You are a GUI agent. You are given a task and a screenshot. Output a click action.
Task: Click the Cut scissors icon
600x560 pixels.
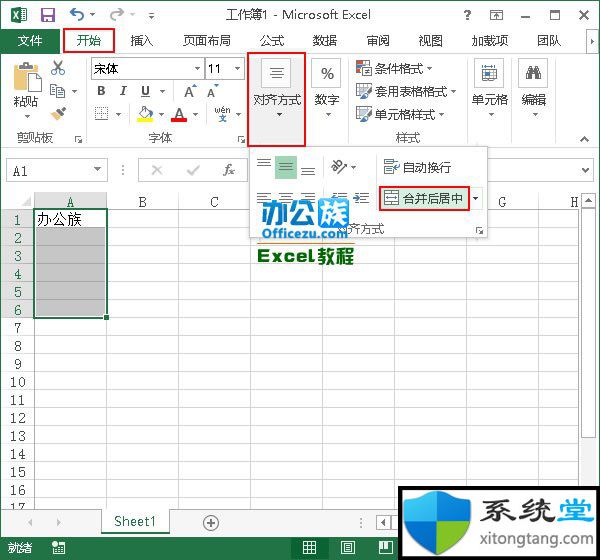click(x=58, y=68)
